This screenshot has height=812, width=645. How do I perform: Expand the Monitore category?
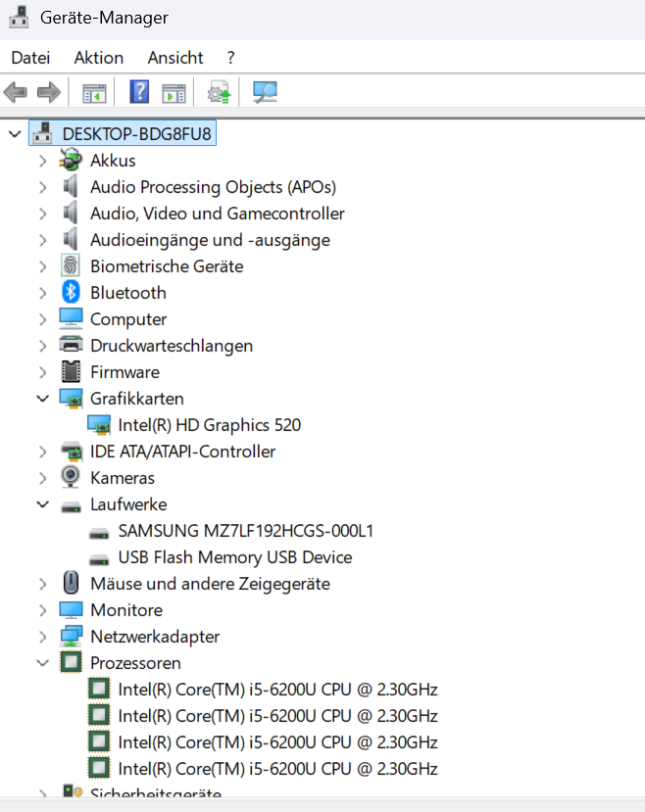(42, 610)
